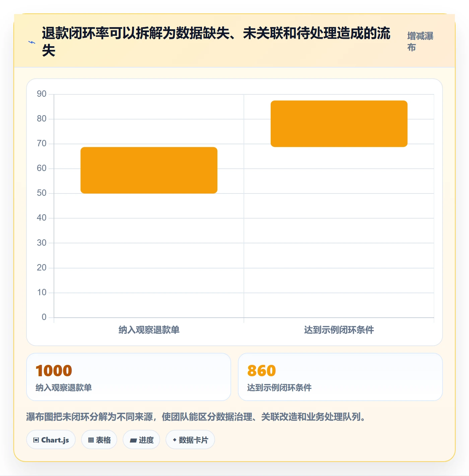Select the 1000 纳入观察退款单 data card
Viewport: 469px width, 476px height.
coord(129,377)
